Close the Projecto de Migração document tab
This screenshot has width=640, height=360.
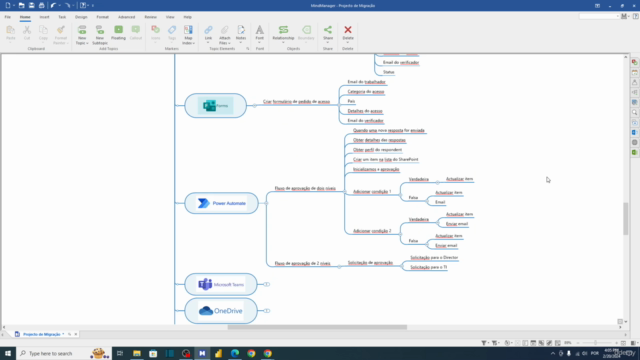point(76,334)
